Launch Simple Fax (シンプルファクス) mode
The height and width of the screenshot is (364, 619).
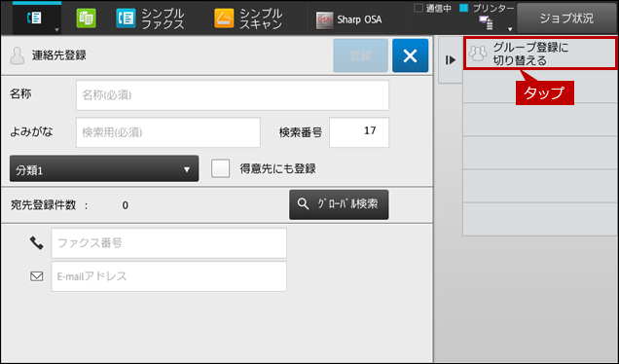coord(151,18)
